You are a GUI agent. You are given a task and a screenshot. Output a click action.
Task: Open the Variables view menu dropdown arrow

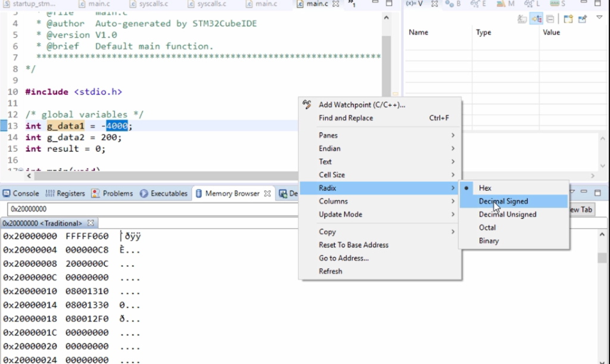point(599,17)
